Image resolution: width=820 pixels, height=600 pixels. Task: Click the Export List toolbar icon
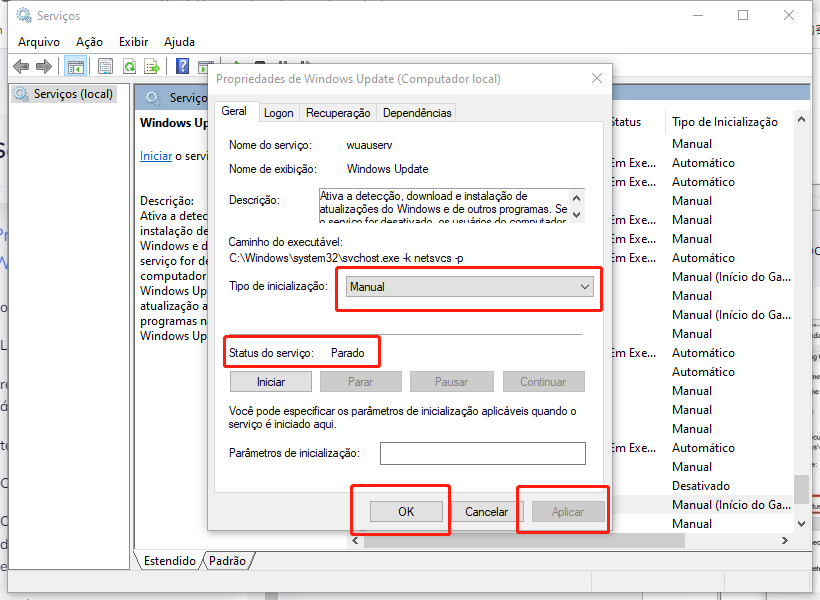pos(152,66)
